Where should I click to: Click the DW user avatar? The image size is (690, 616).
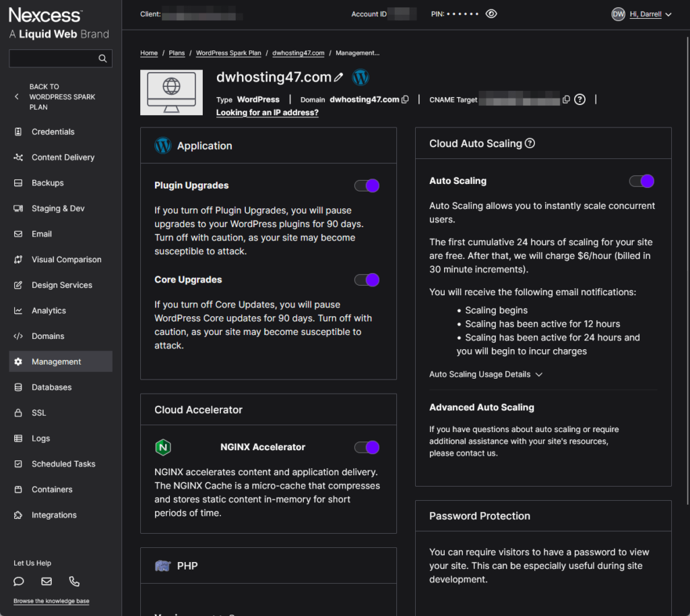coord(619,14)
